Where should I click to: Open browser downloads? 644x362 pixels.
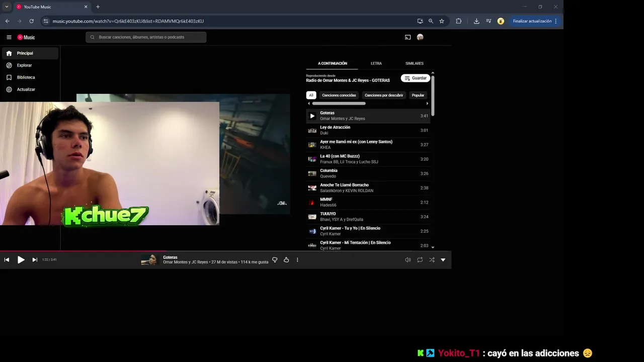[476, 21]
